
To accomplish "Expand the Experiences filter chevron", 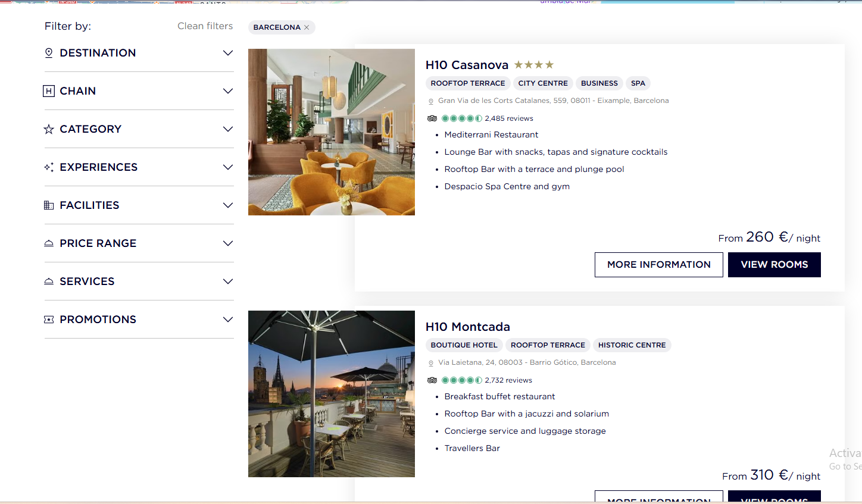I will pos(227,167).
